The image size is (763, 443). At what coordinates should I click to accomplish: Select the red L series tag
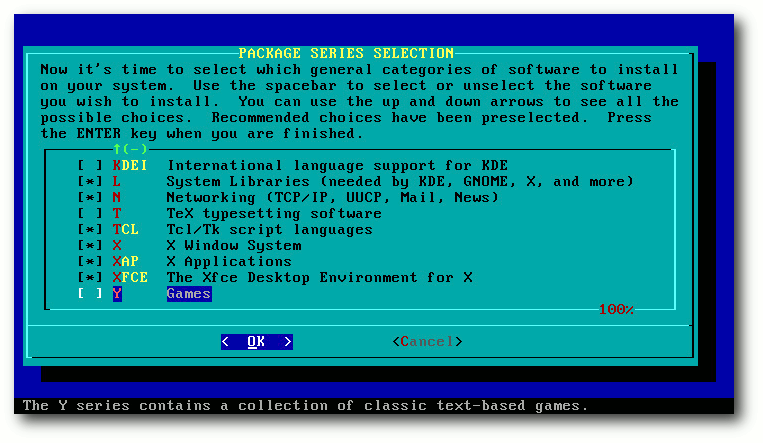(117, 182)
